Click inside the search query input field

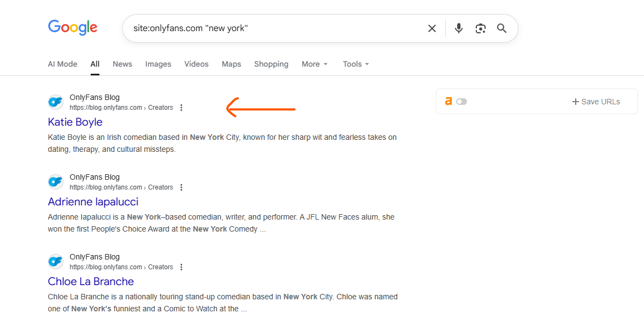273,28
